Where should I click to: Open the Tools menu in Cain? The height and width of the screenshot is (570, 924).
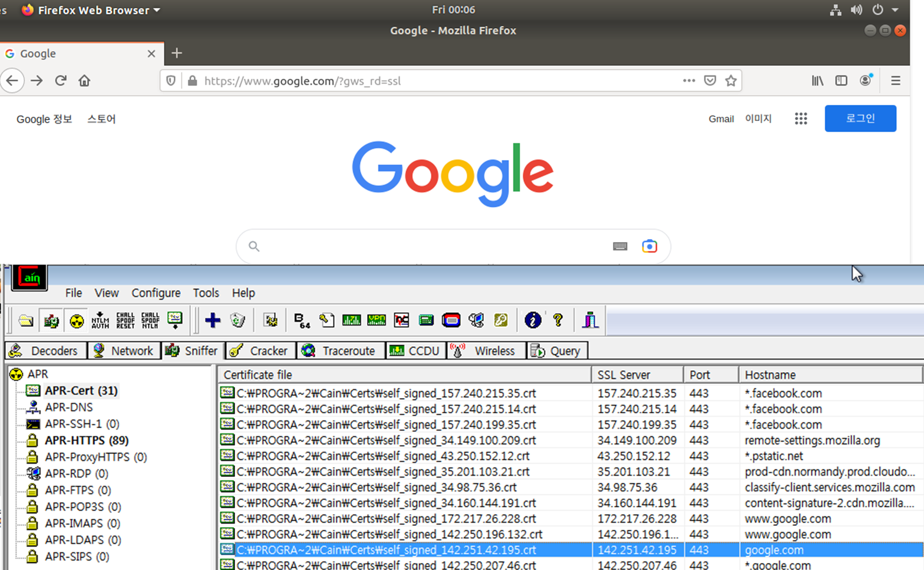(206, 293)
